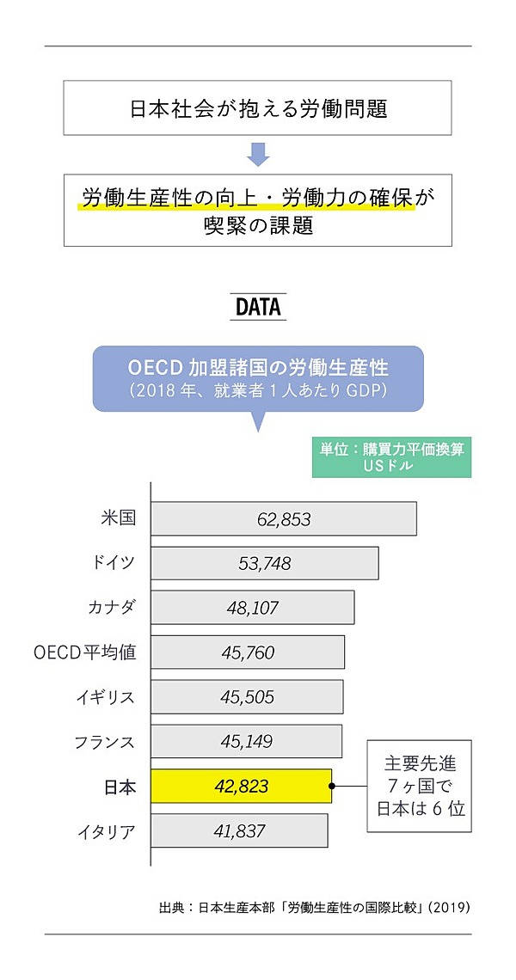516x980 pixels.
Task: Click the 米国 bar showing 62,853
Action: 283,519
